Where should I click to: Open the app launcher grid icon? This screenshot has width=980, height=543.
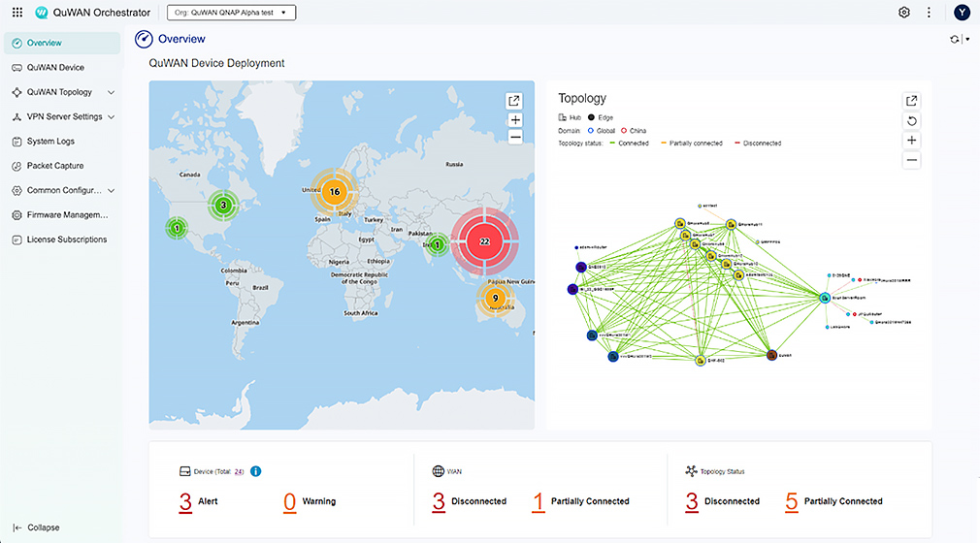[x=17, y=13]
